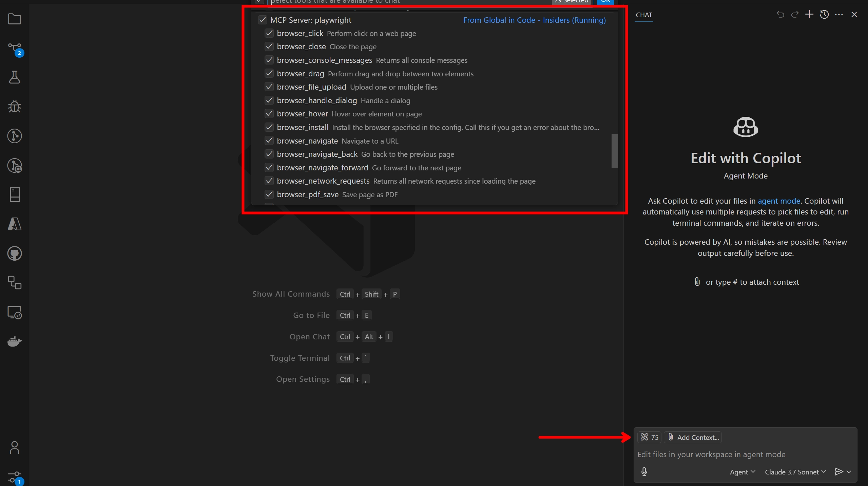Screen dimensions: 868x486
Task: Start a new chat with plus icon
Action: (x=809, y=14)
